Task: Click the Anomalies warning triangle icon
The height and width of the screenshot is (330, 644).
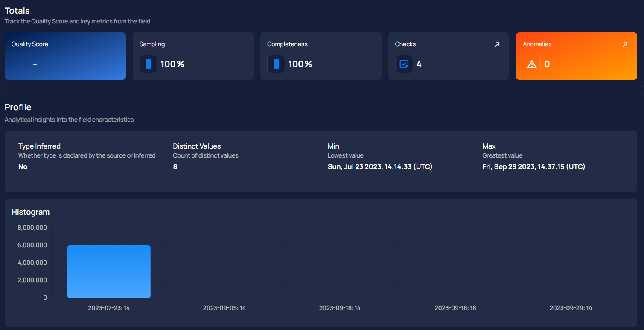Action: (532, 64)
